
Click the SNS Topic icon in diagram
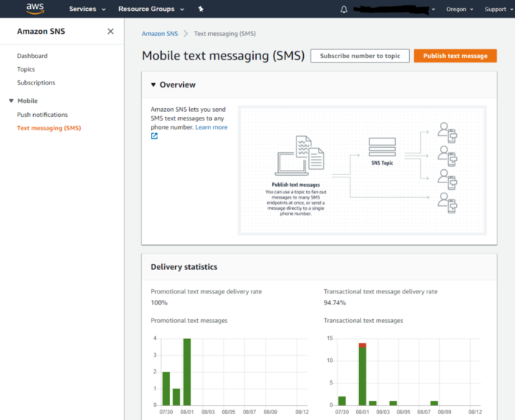382,147
